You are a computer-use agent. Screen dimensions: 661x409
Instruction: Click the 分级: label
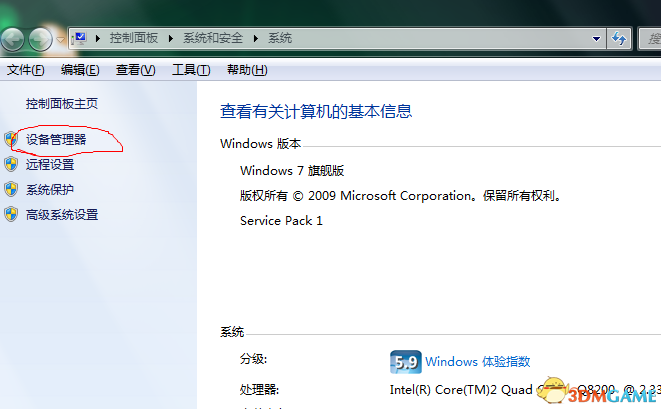point(253,359)
